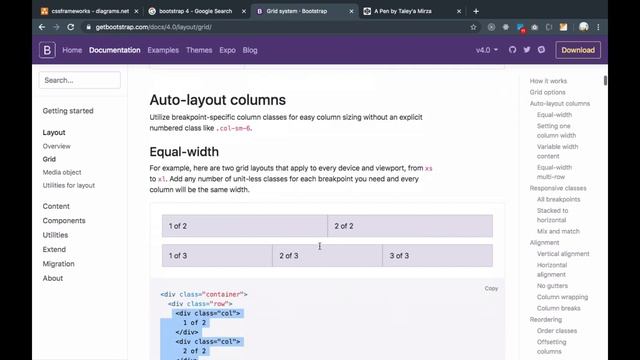
Task: Jump to No gutters section
Action: (552, 286)
